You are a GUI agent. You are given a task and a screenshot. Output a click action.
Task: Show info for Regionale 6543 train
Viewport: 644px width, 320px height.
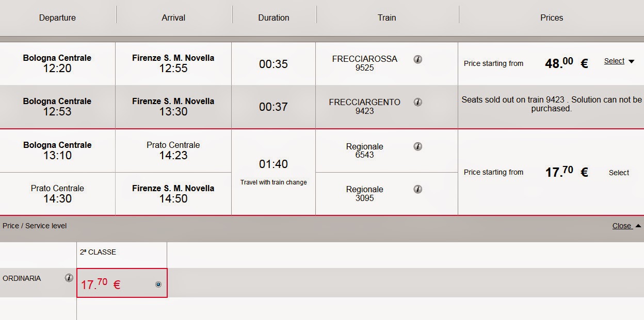tap(418, 146)
